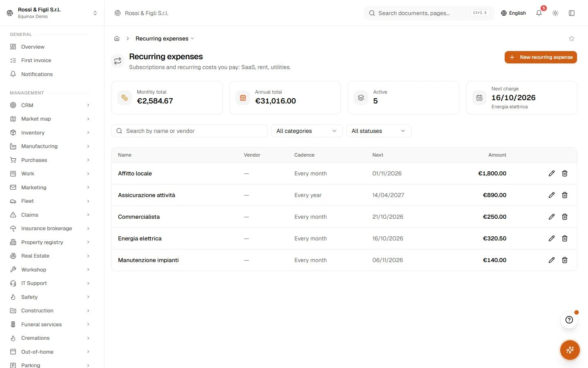Open First invoice in the sidebar

(x=50, y=61)
